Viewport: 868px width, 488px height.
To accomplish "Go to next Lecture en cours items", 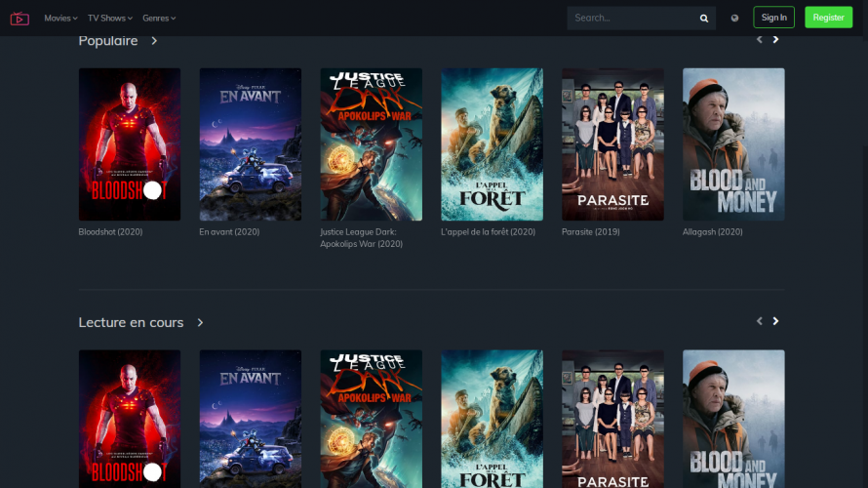I will click(775, 321).
